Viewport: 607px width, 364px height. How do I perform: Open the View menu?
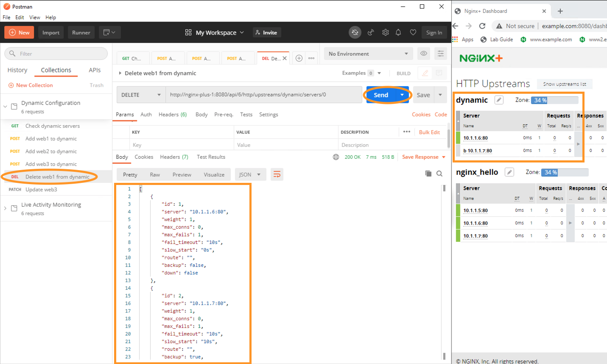(35, 17)
